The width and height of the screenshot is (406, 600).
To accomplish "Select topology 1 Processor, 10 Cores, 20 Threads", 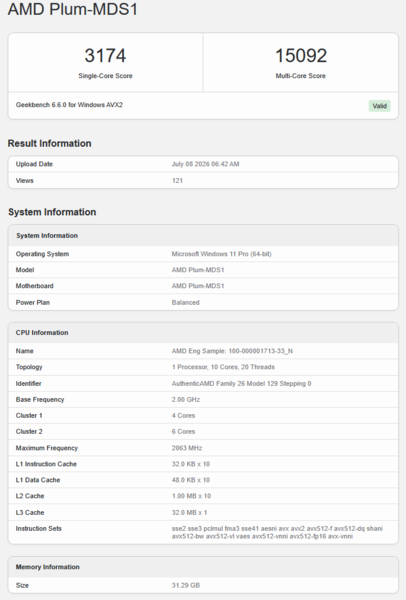I will 223,367.
